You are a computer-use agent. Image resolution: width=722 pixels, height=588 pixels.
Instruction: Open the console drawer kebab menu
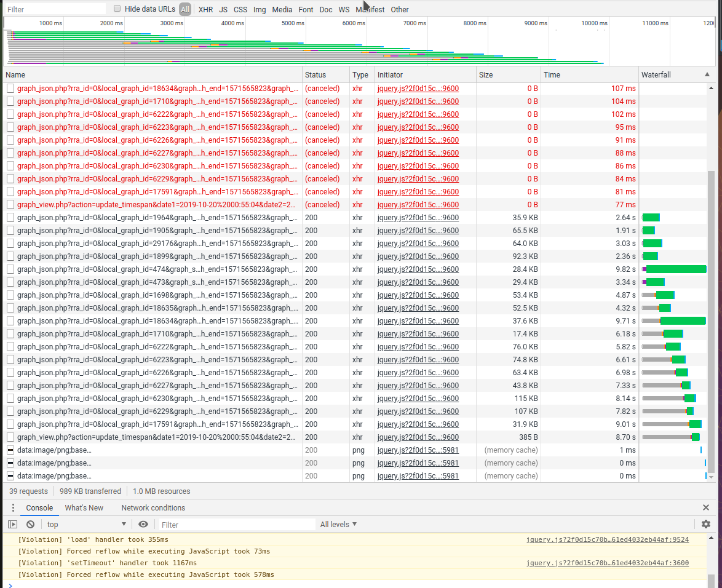pos(13,507)
